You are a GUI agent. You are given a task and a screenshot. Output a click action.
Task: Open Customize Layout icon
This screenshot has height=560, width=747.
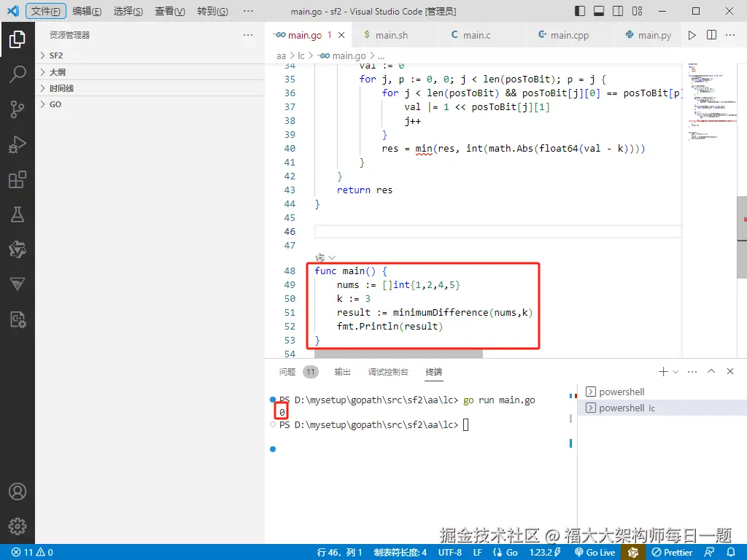click(x=637, y=11)
